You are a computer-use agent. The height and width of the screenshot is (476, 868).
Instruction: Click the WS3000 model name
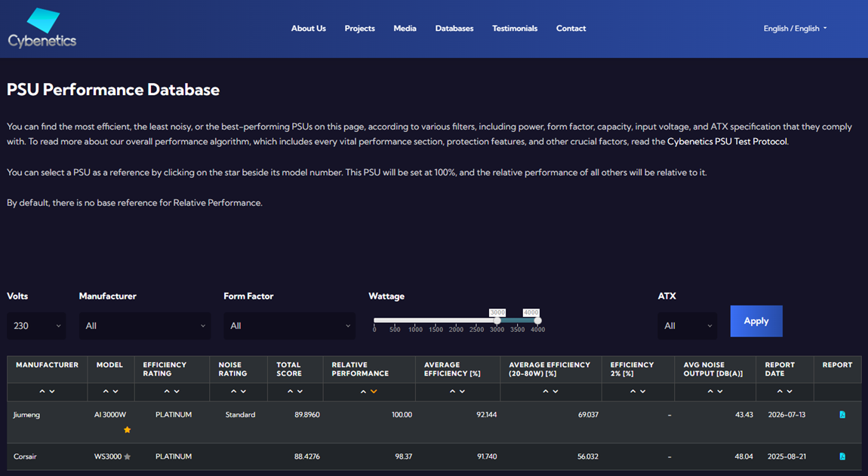[x=108, y=456]
